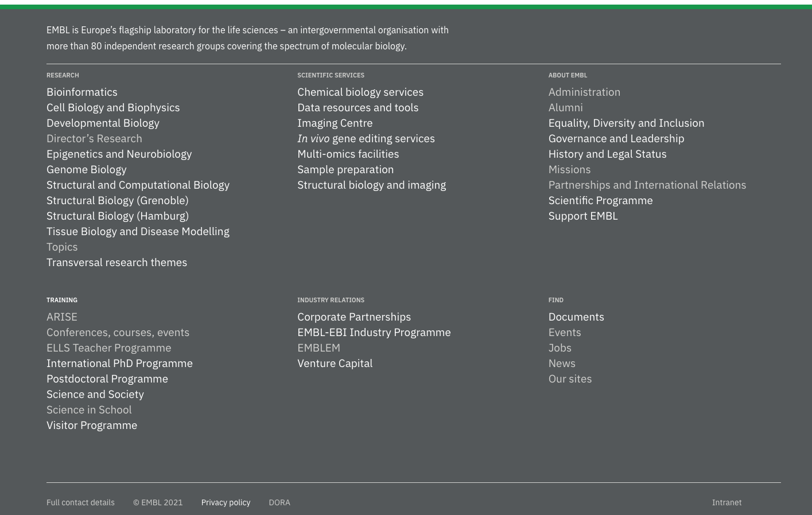812x515 pixels.
Task: Select the Find section heading
Action: tap(555, 300)
